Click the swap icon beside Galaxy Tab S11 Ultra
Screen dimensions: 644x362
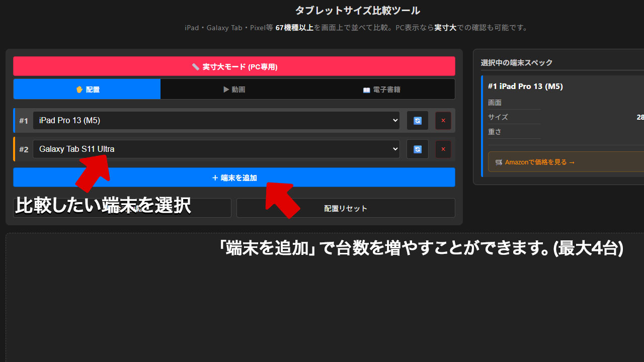coord(417,149)
